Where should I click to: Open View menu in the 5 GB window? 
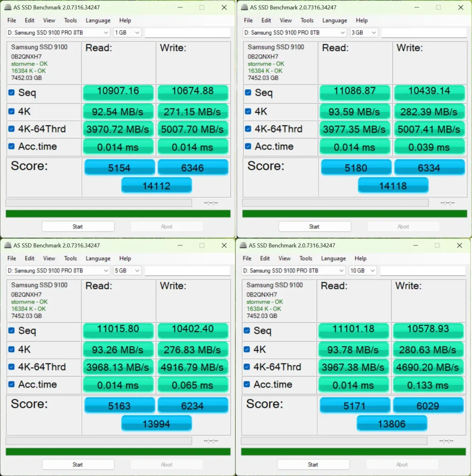49,258
